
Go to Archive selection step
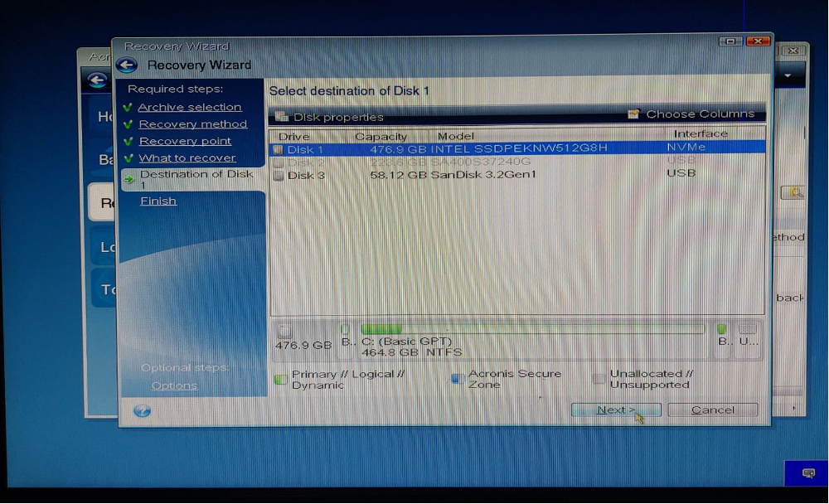[189, 107]
